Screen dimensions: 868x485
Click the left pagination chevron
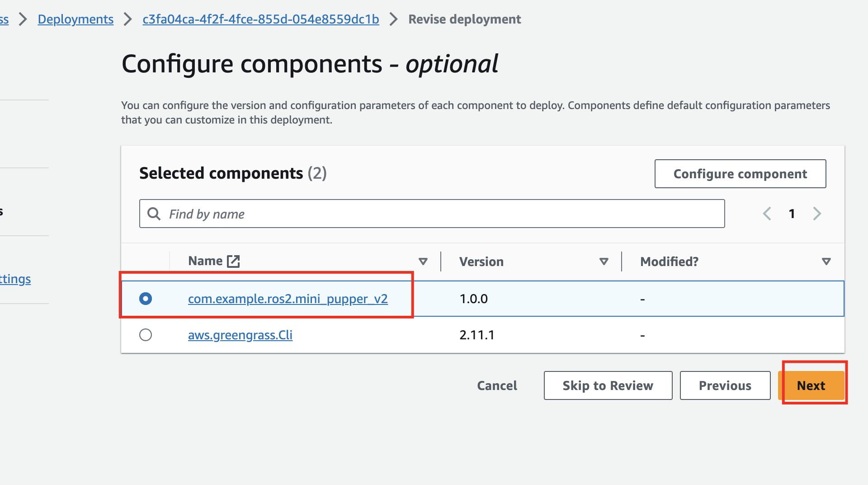(x=767, y=214)
